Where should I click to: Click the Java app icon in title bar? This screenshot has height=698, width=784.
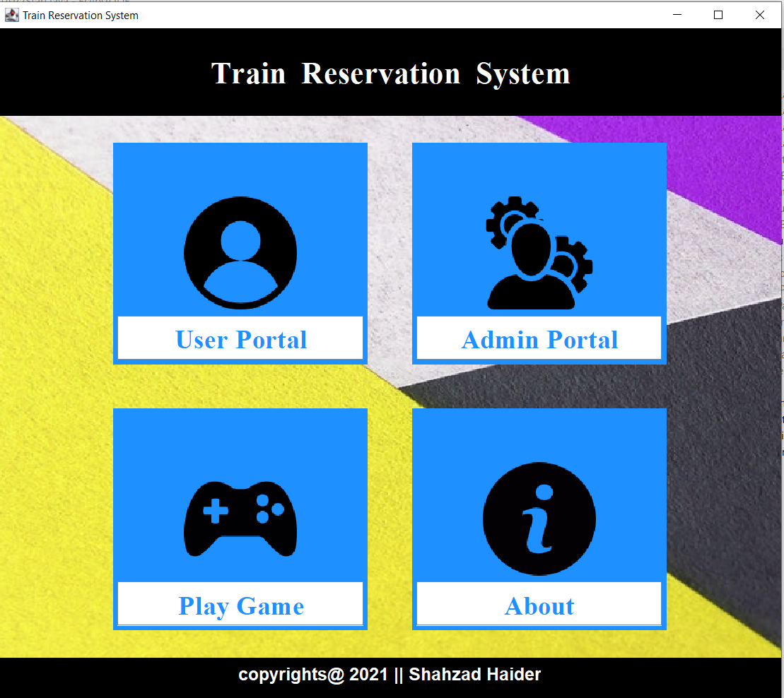point(11,15)
